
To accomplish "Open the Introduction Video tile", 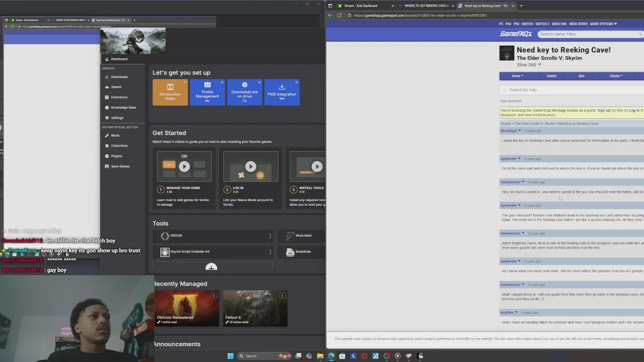I will 170,93.
